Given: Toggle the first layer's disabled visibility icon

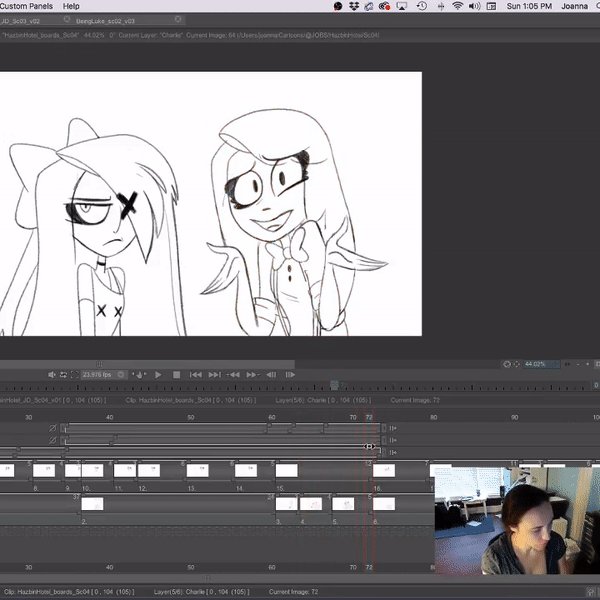Looking at the screenshot, I should (x=53, y=428).
